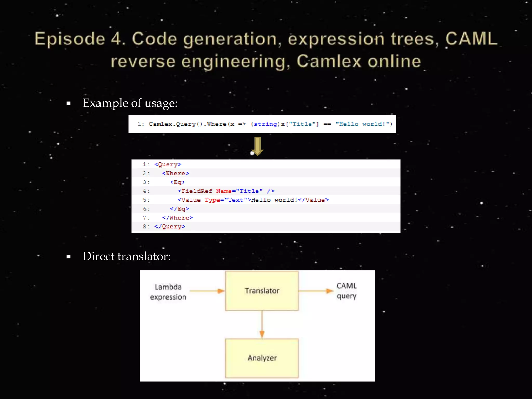Click the "Example of usage:" text
The height and width of the screenshot is (399, 532).
pyautogui.click(x=130, y=103)
